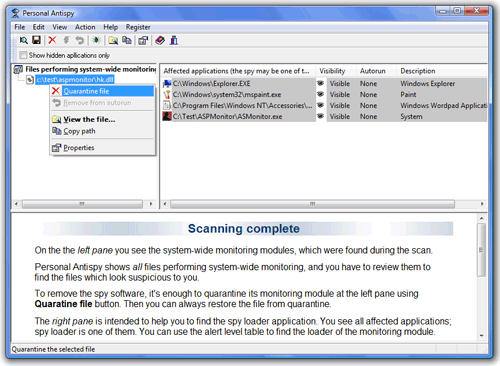Viewport: 500px width, 366px height.
Task: Click the purple info toolbar icon
Action: [x=174, y=40]
